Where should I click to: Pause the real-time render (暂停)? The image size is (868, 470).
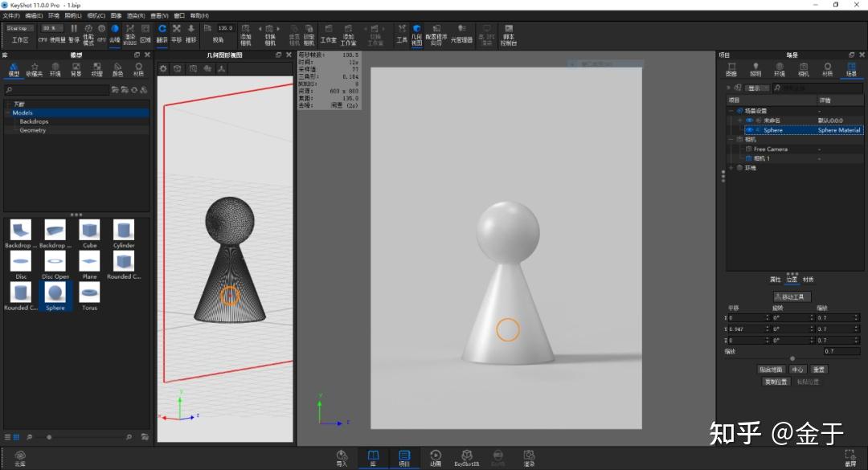(74, 29)
